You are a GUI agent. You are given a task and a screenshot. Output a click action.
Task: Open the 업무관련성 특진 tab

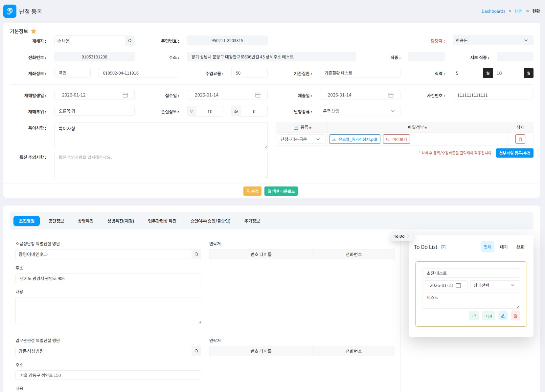pos(162,221)
